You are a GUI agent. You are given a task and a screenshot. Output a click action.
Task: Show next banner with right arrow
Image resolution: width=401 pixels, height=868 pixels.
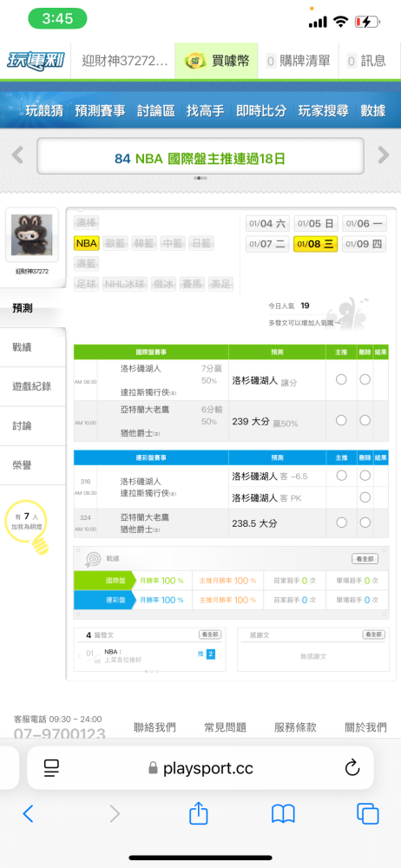point(384,155)
